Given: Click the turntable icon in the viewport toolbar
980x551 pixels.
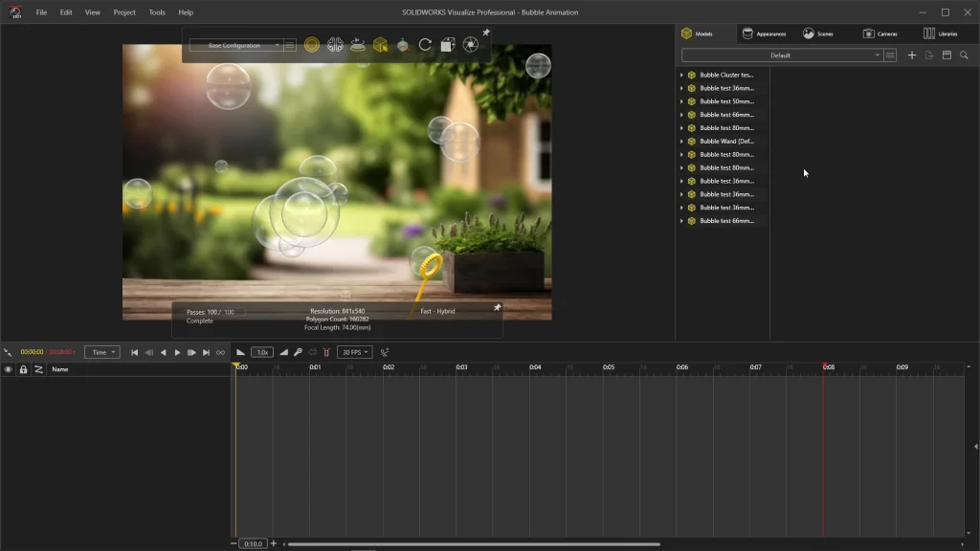Looking at the screenshot, I should click(358, 45).
